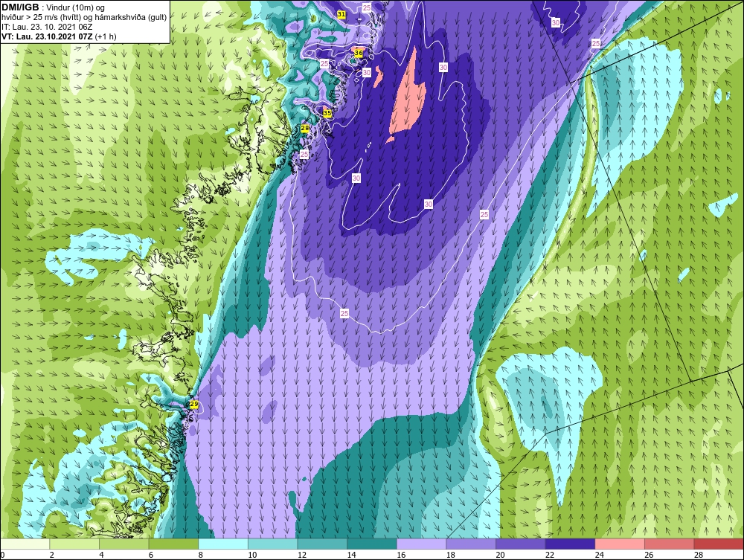This screenshot has width=744, height=560.
Task: Select the 14–16 m/s legend color swatch
Action: [372, 544]
